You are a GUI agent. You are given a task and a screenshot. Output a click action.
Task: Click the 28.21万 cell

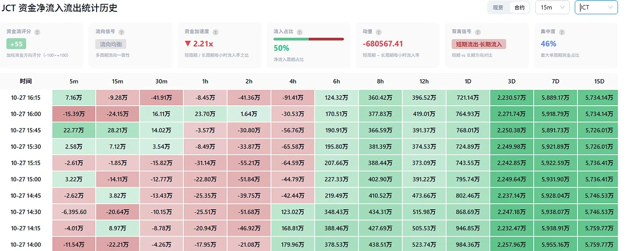point(118,130)
